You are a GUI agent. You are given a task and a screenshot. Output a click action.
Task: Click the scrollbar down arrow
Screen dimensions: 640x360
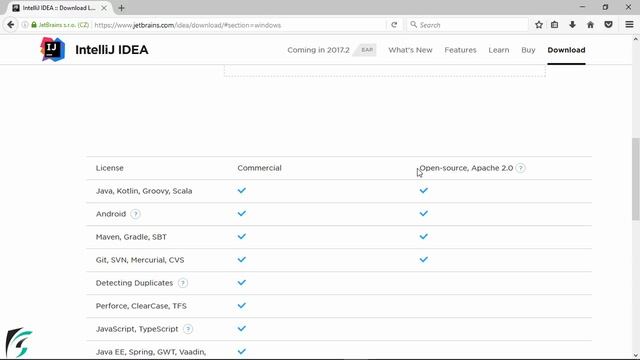coord(636,356)
